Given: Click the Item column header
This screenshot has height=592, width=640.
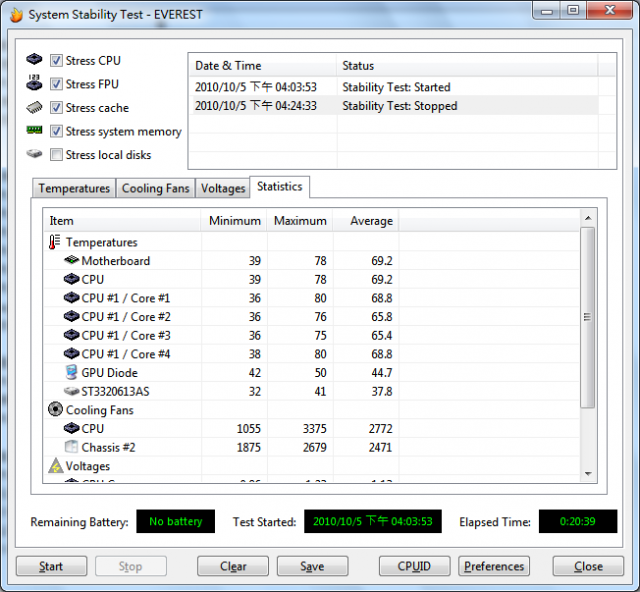Looking at the screenshot, I should click(x=122, y=221).
